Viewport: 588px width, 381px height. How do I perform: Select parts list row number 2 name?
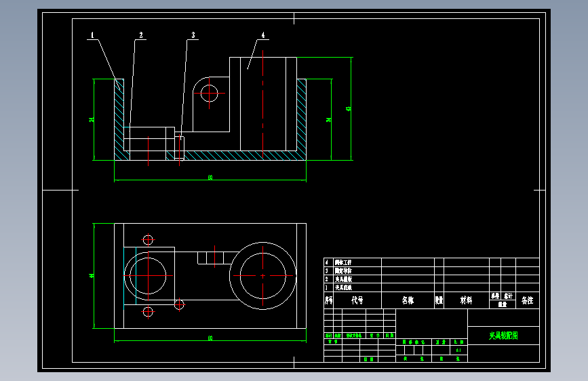343,279
